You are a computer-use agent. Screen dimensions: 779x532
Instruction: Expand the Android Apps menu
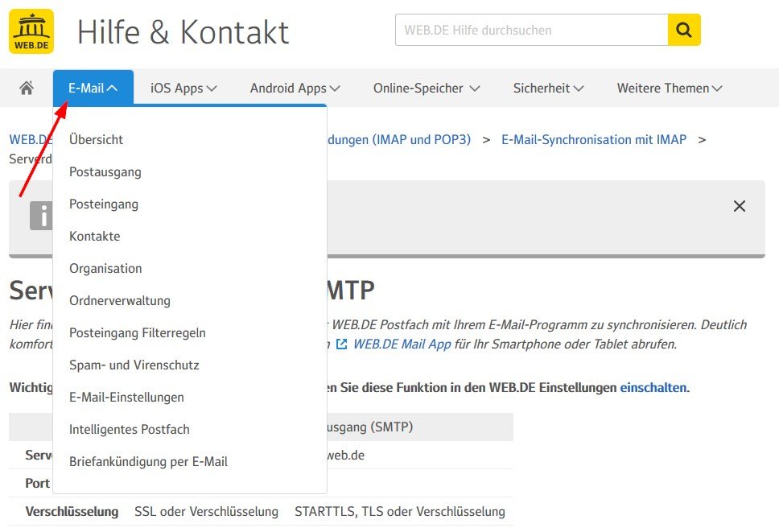295,88
